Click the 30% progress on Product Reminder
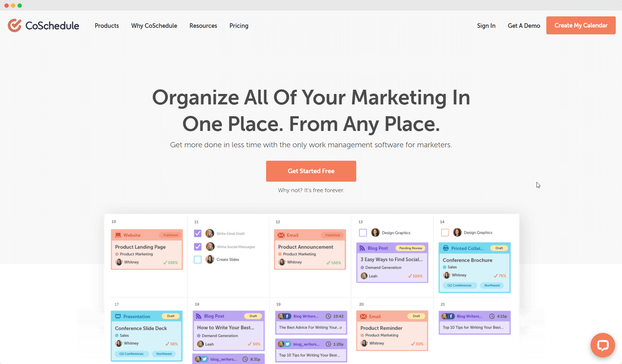Screen dimensions: 622x364 pyautogui.click(x=417, y=344)
